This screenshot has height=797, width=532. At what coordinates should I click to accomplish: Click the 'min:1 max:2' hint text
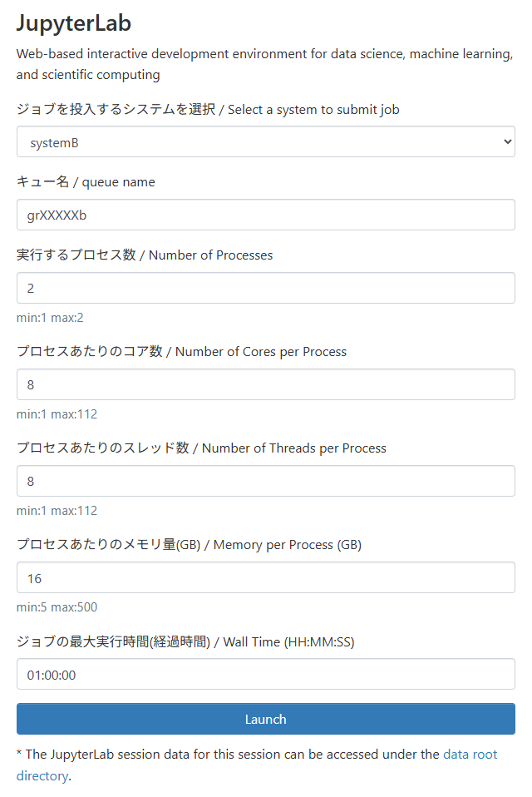50,318
